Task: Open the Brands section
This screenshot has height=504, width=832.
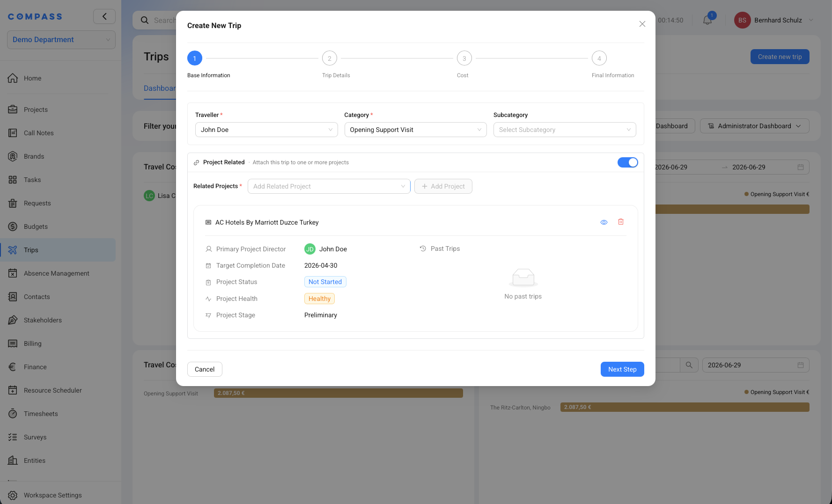Action: coord(58,156)
